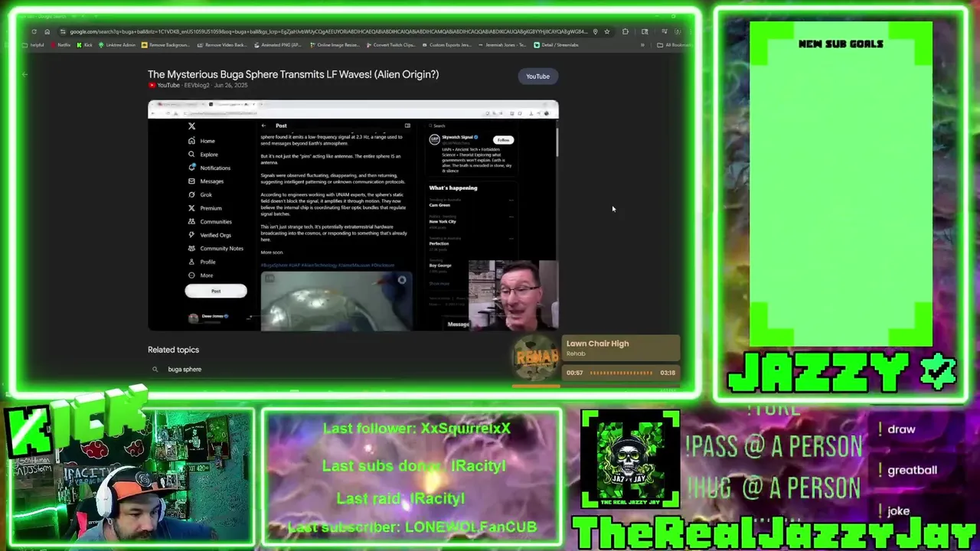Open the Detail / Streamlabs bookmark
This screenshot has width=980, height=551.
557,45
